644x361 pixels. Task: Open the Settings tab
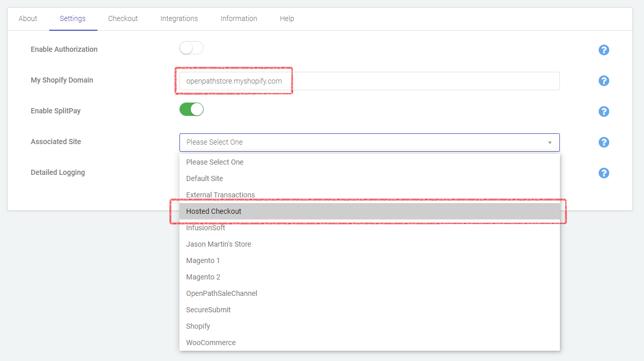tap(73, 18)
